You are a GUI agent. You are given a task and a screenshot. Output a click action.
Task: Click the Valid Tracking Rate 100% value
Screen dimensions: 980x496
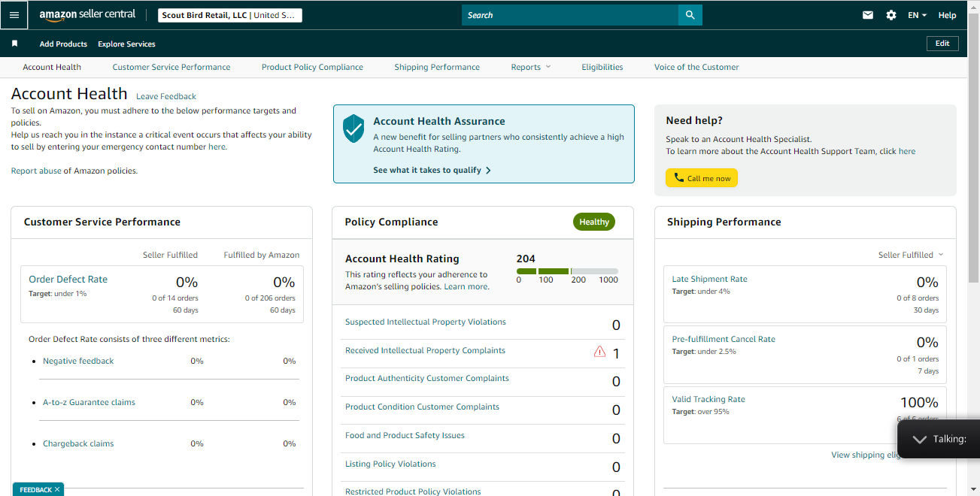tap(919, 402)
